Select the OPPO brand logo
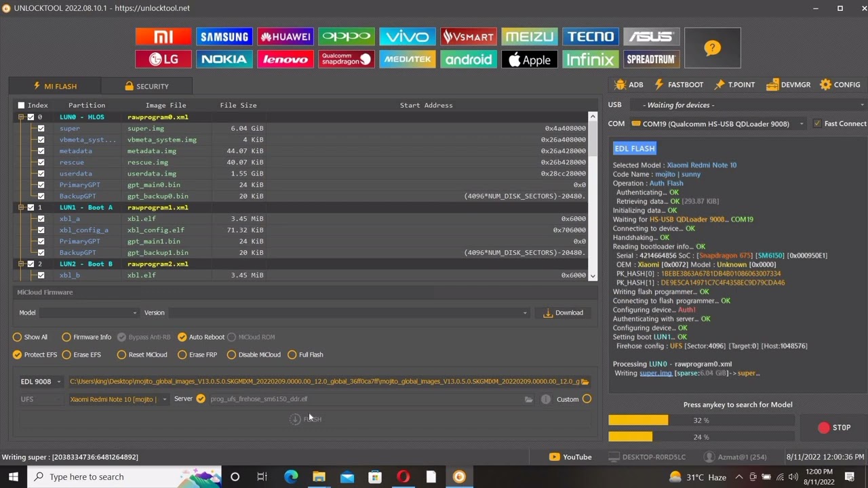 (347, 37)
